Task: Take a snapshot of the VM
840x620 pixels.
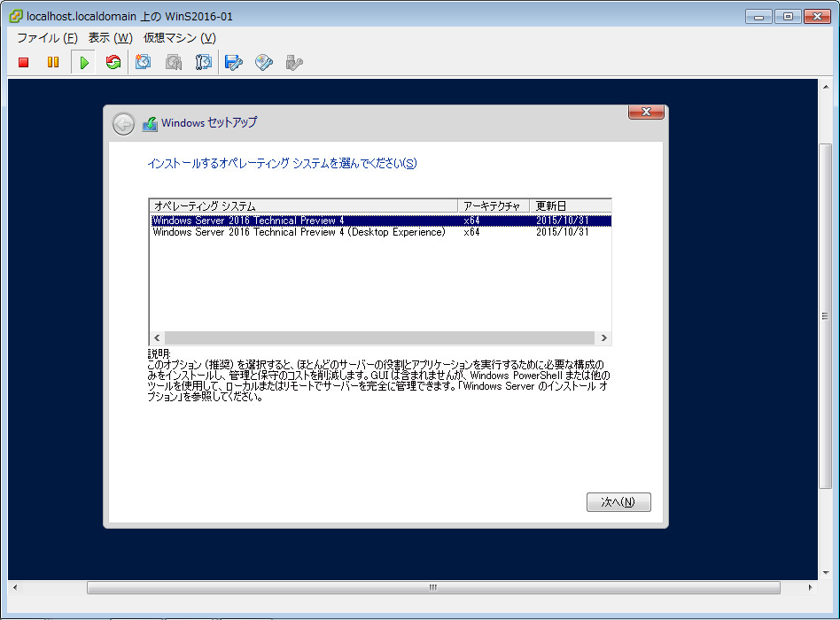Action: (144, 62)
